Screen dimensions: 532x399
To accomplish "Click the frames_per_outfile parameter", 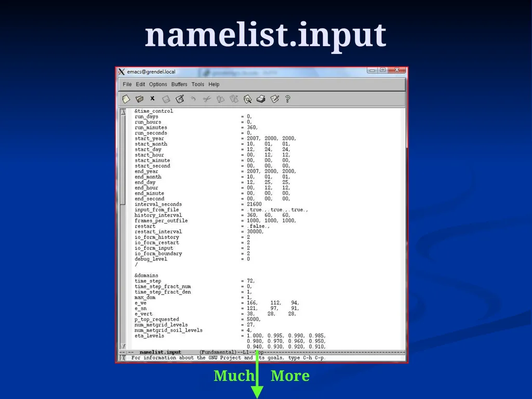I will point(161,220).
